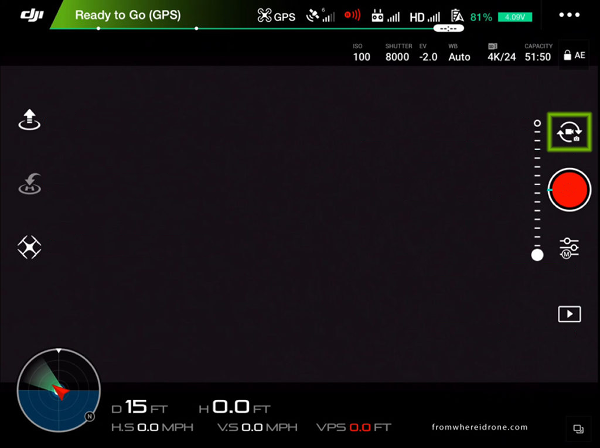This screenshot has height=448, width=600.
Task: Tap the Return to Home icon
Action: coord(30,184)
